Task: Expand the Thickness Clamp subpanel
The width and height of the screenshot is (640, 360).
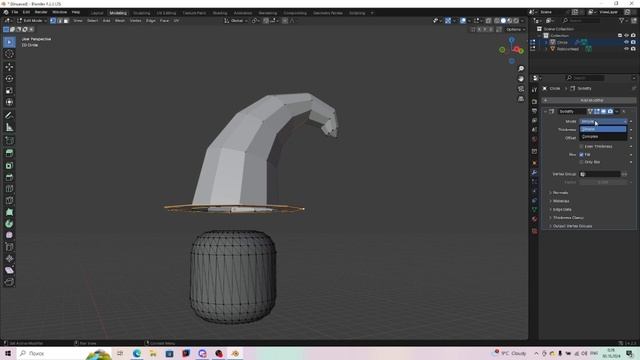Action: (x=568, y=218)
